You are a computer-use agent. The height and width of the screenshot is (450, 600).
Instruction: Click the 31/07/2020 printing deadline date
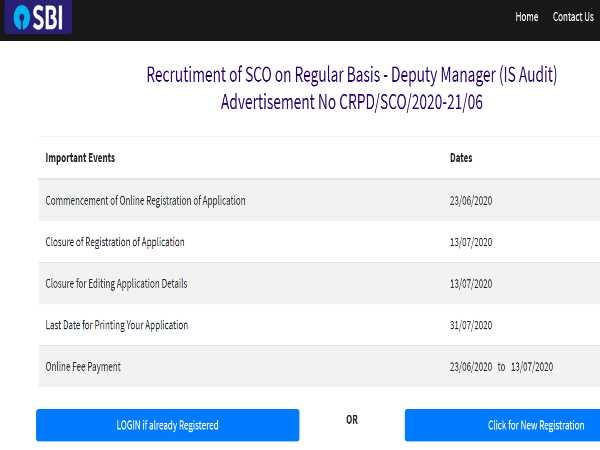pyautogui.click(x=471, y=325)
